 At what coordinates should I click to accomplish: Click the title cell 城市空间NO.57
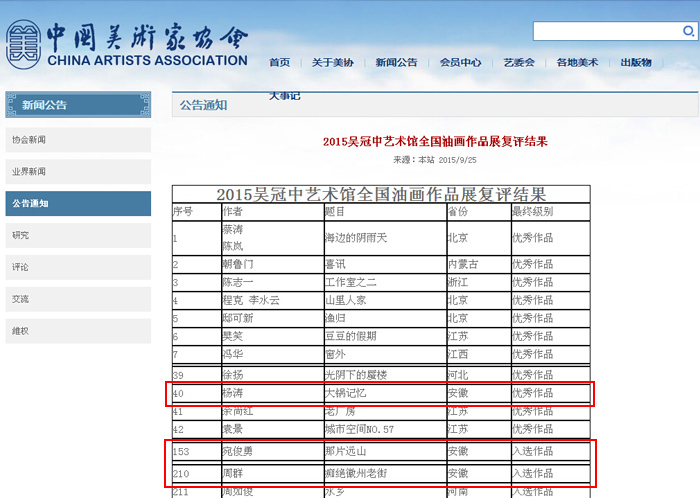(x=385, y=429)
